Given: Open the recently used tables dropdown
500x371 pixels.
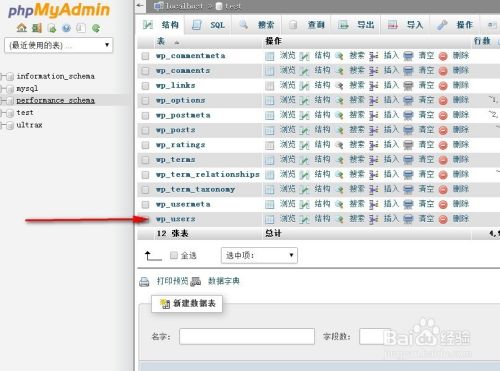Looking at the screenshot, I should 58,45.
